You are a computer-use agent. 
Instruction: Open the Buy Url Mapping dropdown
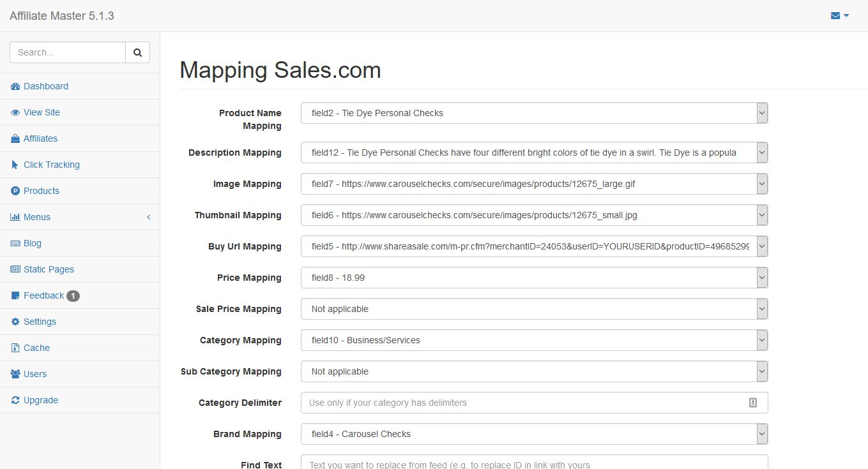[x=535, y=246]
